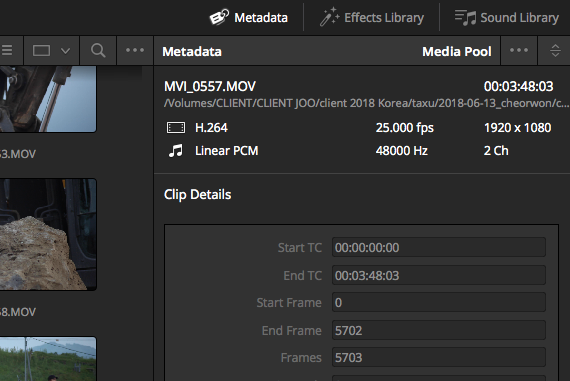
Task: Click the 25.000 fps value
Action: 405,128
